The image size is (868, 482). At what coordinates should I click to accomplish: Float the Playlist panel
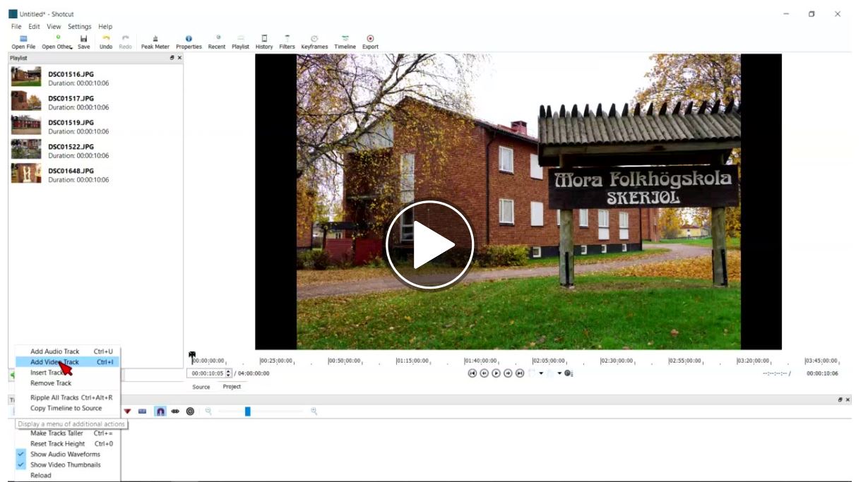[172, 58]
